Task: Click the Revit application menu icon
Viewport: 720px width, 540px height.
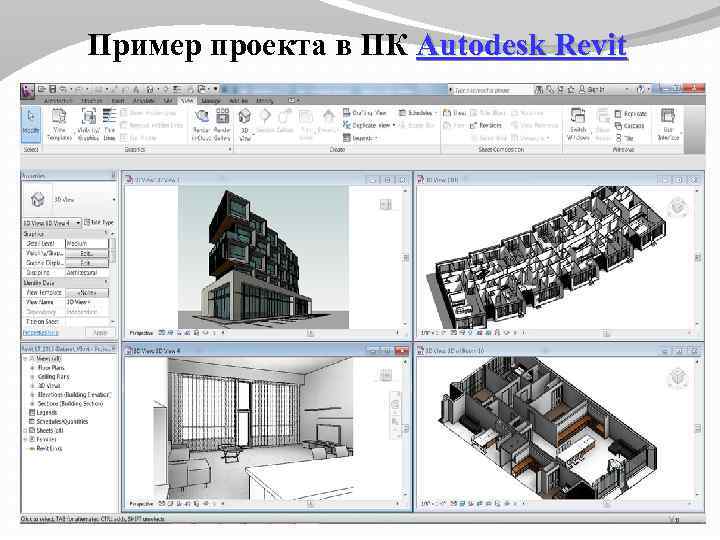Action: pos(28,91)
